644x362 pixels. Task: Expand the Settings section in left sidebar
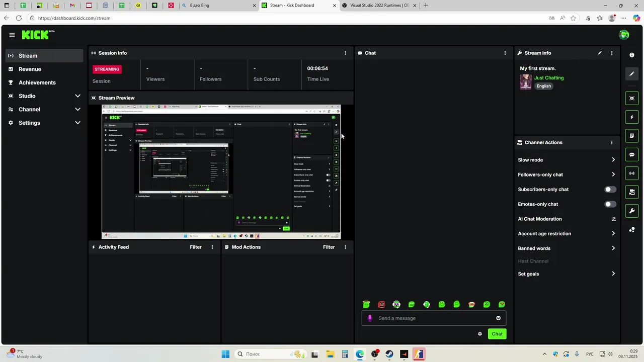tap(44, 123)
